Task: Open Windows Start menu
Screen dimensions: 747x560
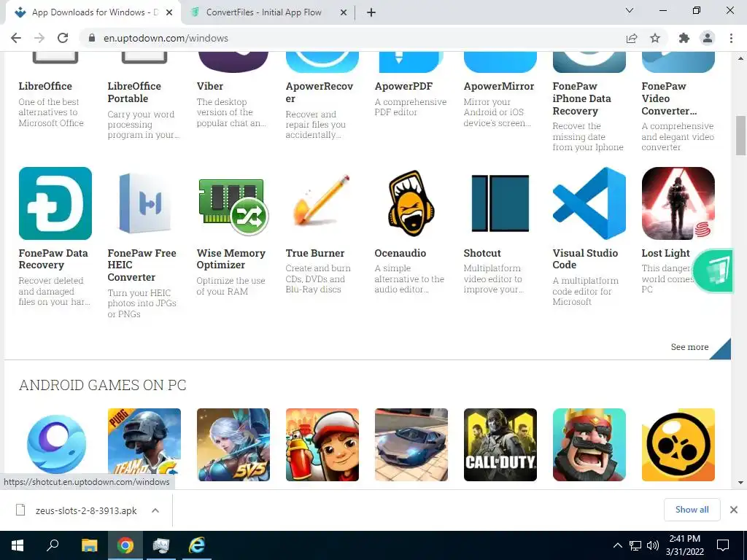Action: pyautogui.click(x=18, y=545)
